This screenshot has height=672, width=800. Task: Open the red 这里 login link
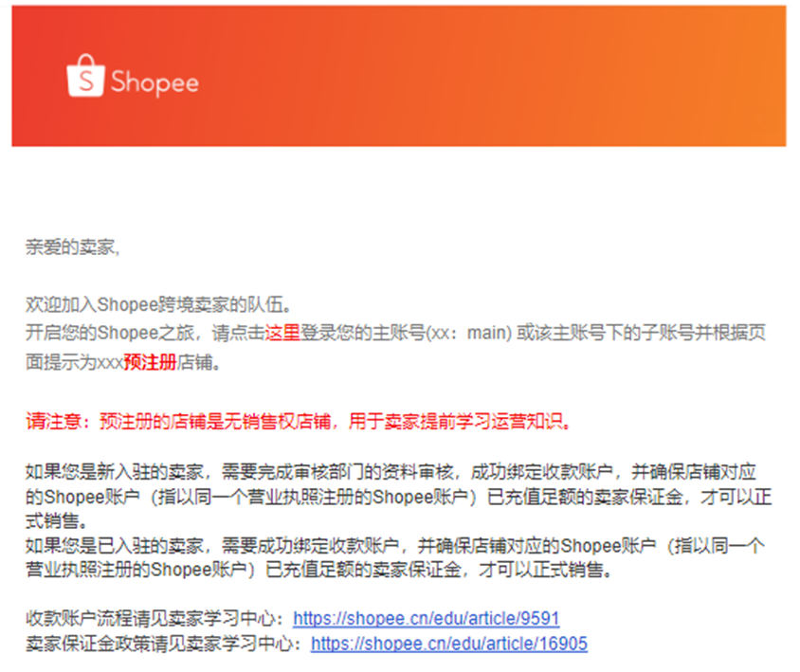pyautogui.click(x=282, y=333)
